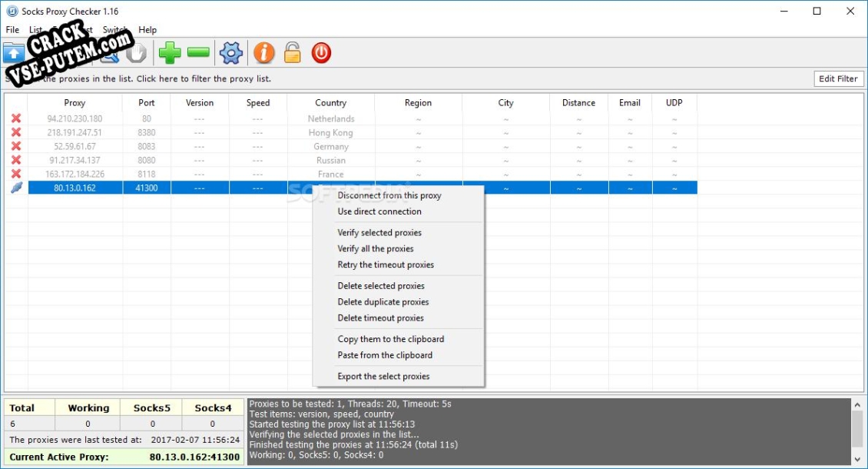Click the green minus remove proxy icon
868x469 pixels.
pos(198,52)
